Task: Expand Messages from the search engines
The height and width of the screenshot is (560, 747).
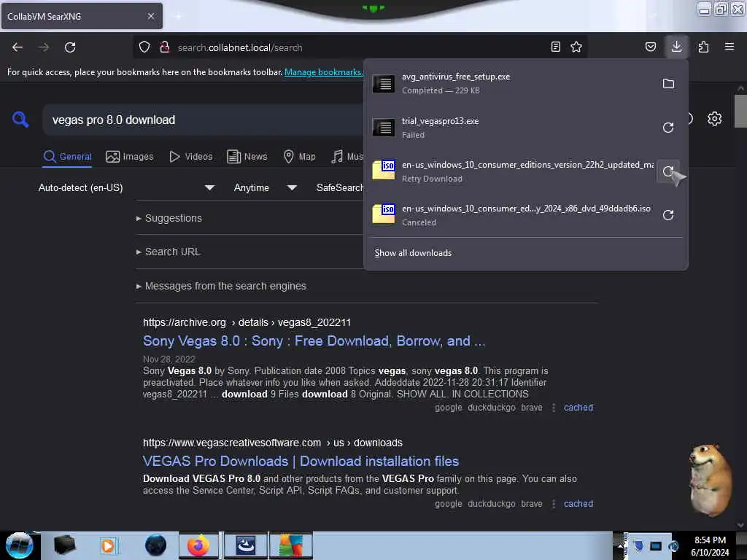Action: pos(221,286)
